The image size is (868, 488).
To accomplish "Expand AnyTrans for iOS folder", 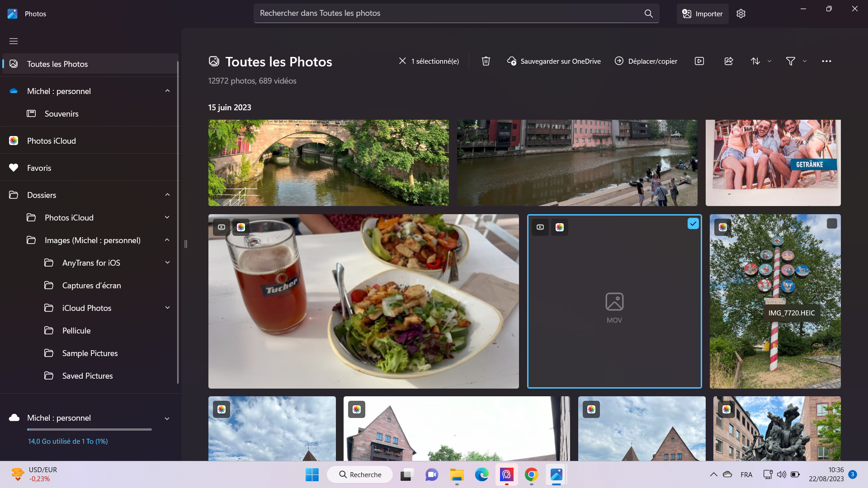I will (167, 263).
